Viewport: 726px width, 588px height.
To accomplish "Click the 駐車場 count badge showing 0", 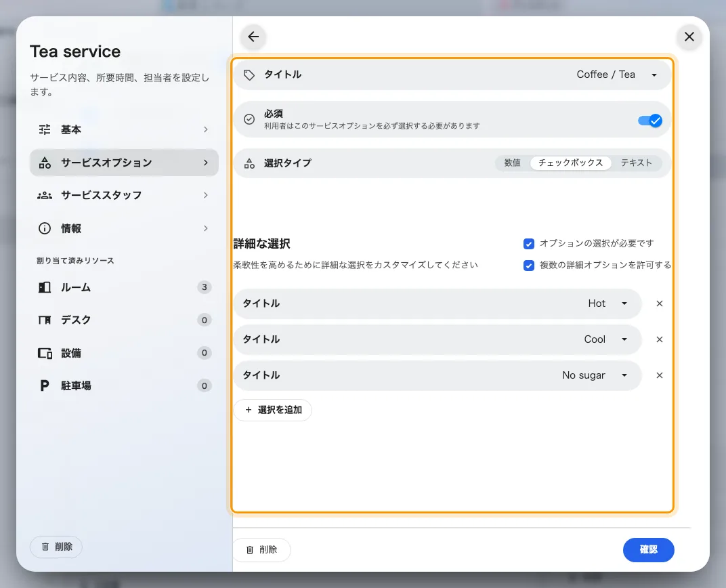I will tap(205, 385).
